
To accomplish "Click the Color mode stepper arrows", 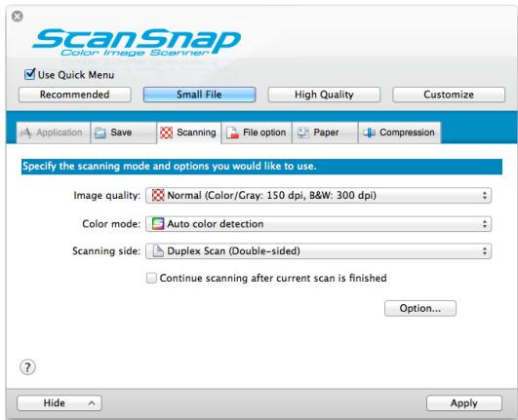I will [484, 224].
